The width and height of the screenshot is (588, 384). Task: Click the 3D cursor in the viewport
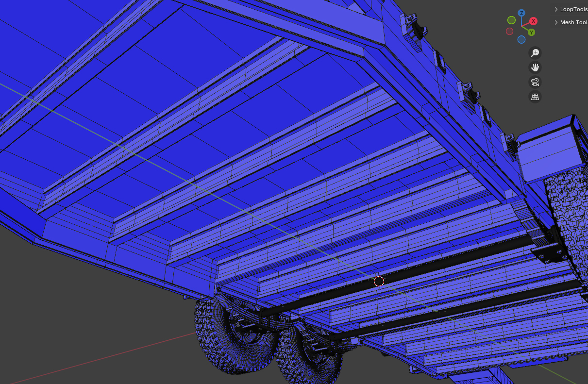(379, 281)
